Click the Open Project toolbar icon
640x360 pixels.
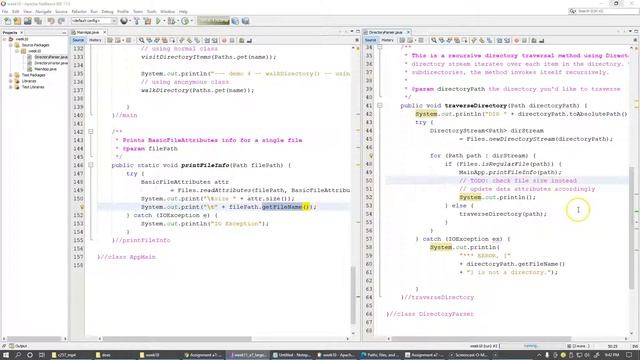(28, 21)
